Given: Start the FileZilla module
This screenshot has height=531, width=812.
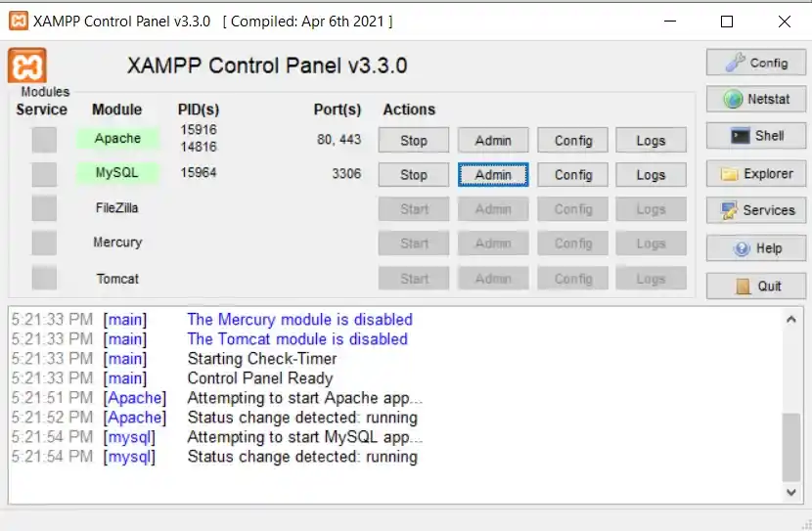Looking at the screenshot, I should pyautogui.click(x=413, y=209).
